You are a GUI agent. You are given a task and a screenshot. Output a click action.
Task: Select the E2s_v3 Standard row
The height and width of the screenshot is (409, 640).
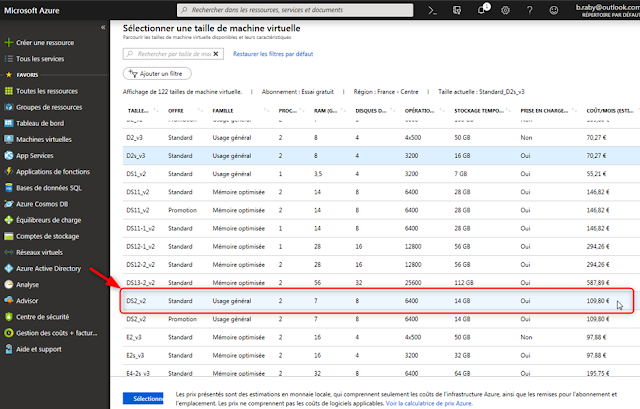pos(381,356)
